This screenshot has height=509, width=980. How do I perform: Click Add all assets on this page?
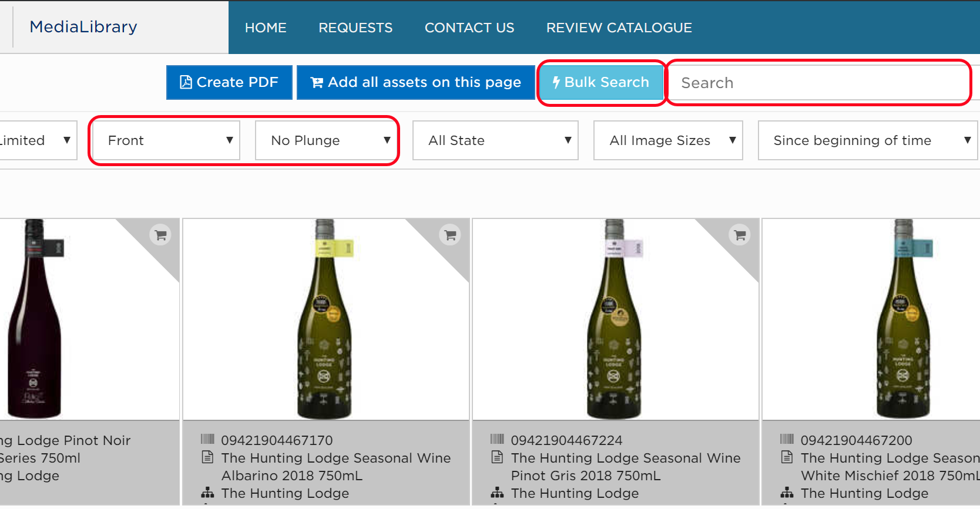click(x=416, y=82)
